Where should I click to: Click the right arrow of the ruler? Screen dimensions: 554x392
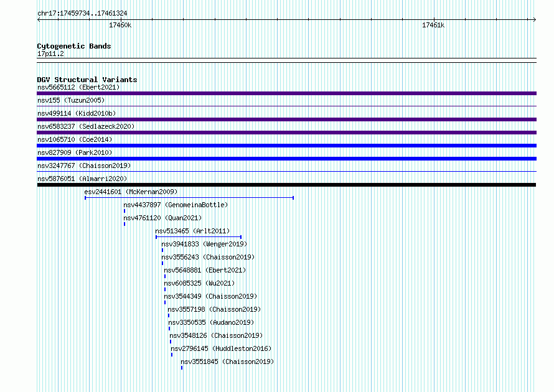534,19
